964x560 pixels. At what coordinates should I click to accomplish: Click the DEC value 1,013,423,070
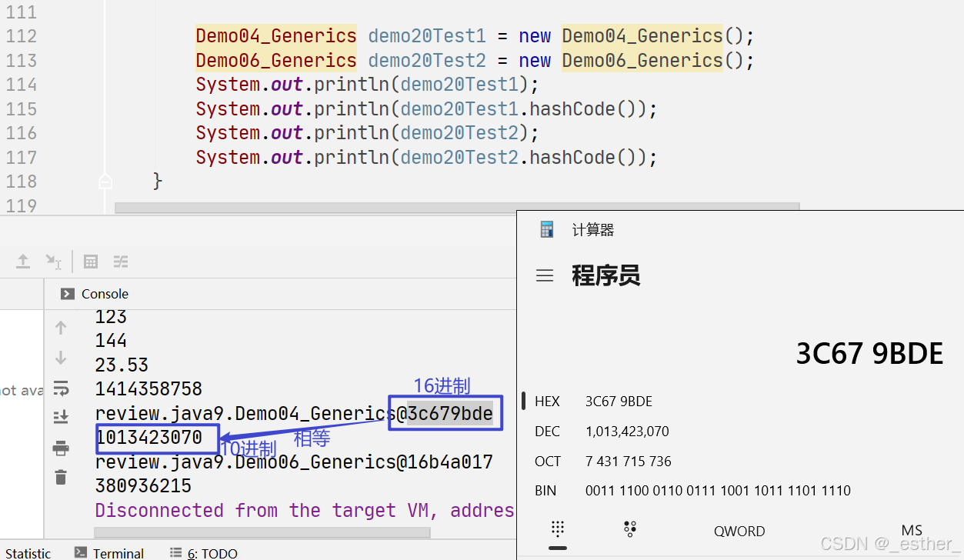pyautogui.click(x=627, y=432)
